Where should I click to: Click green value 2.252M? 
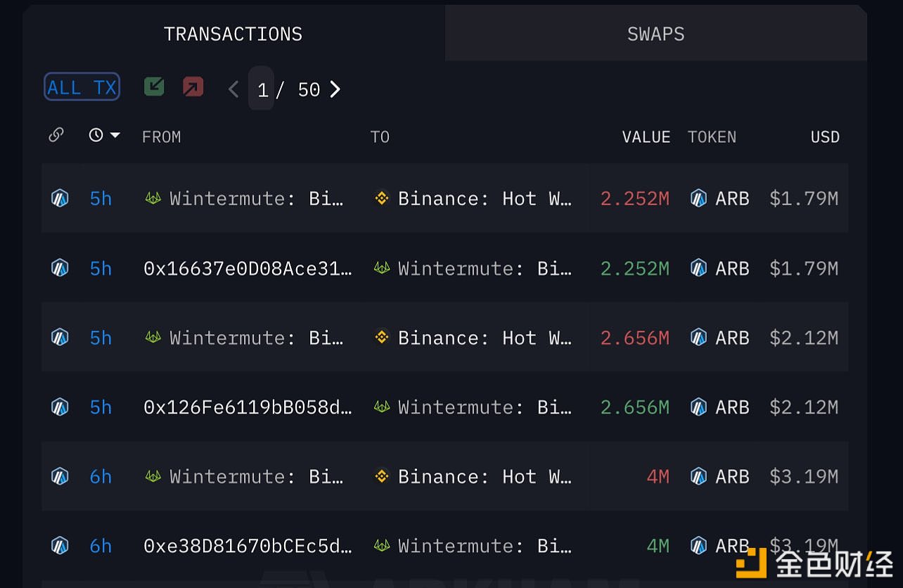tap(634, 268)
